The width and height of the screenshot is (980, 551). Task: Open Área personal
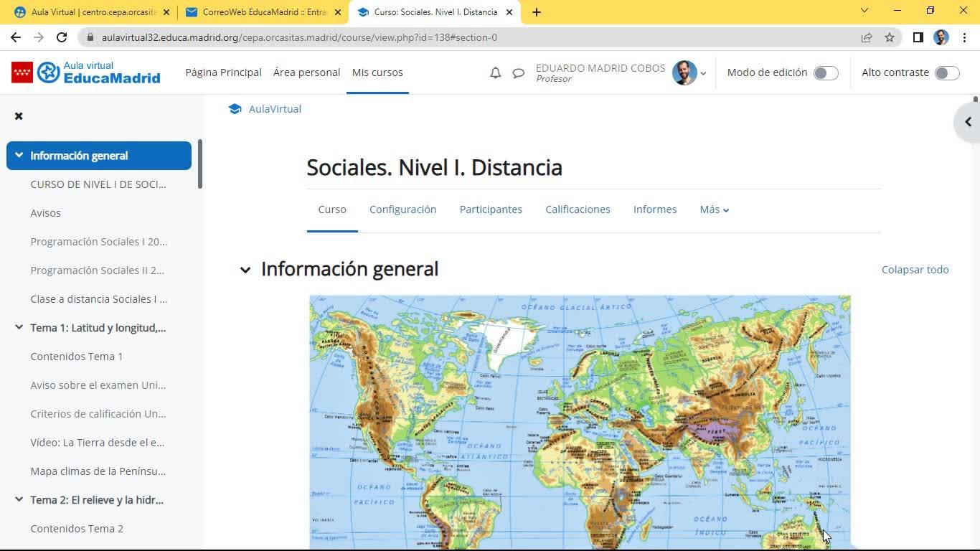(306, 72)
